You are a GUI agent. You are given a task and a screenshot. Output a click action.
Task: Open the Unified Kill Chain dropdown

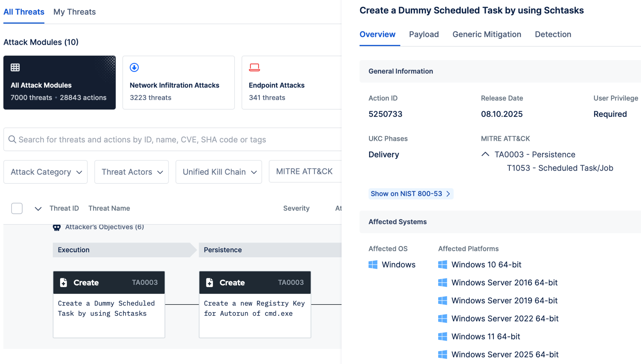pos(218,172)
